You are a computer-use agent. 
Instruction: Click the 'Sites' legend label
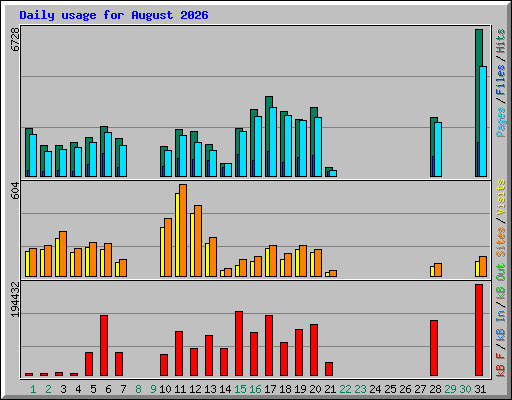click(x=501, y=242)
